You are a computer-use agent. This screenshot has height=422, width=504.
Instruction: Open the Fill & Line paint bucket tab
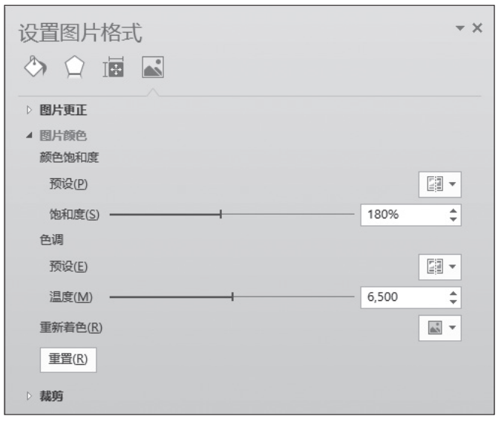click(36, 67)
